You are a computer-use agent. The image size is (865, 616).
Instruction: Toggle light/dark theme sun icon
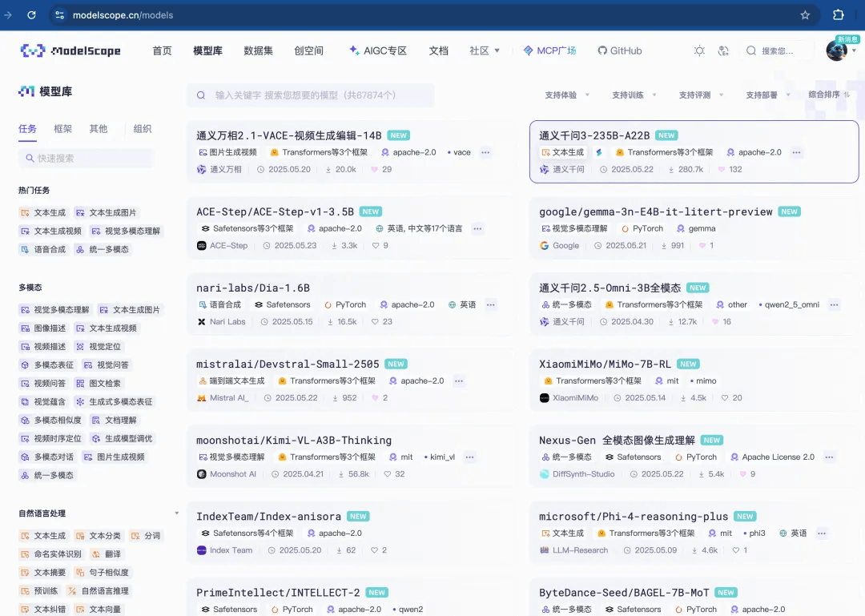click(699, 50)
